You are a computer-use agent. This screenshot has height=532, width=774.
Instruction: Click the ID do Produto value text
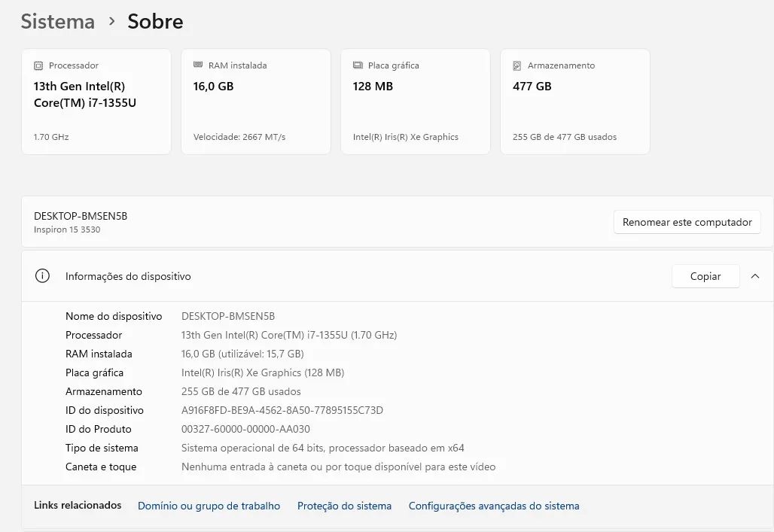click(x=245, y=429)
